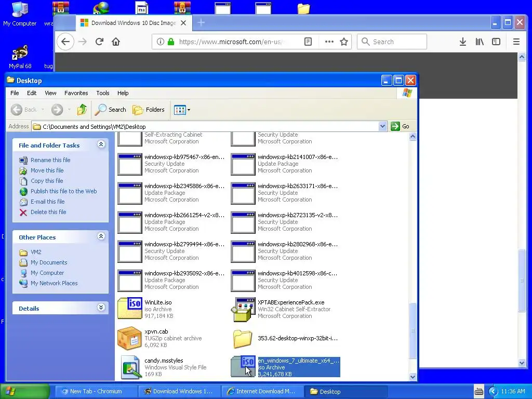Image resolution: width=532 pixels, height=399 pixels.
Task: Select the WinLite.iso file icon
Action: (129, 308)
